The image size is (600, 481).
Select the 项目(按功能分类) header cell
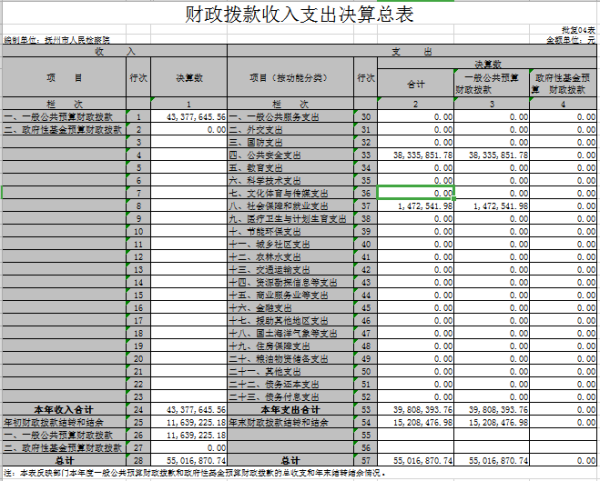[290, 78]
